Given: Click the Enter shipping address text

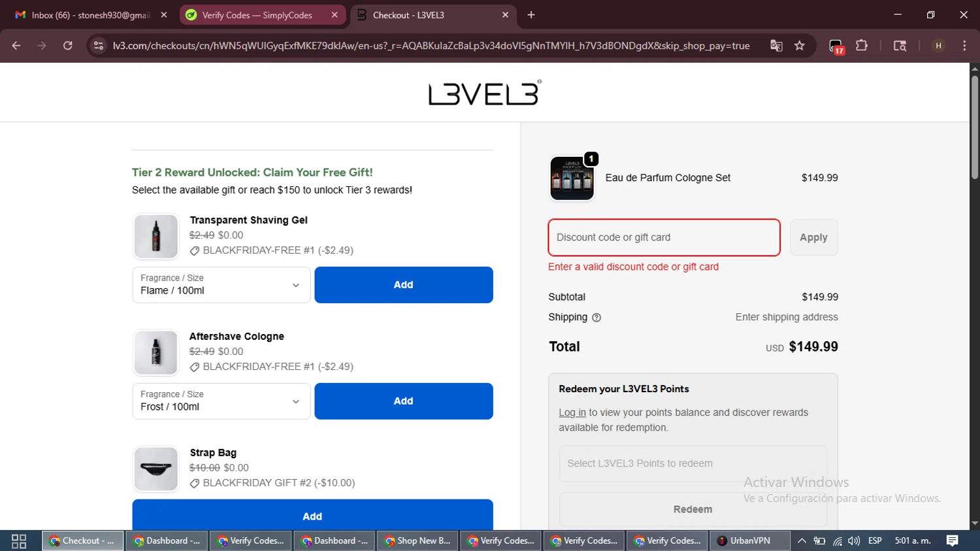Looking at the screenshot, I should [787, 317].
